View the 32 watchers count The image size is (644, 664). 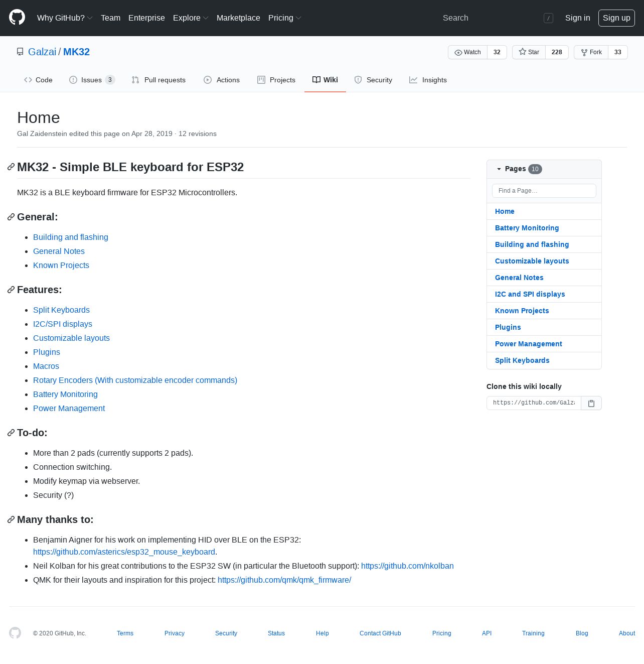pos(497,52)
